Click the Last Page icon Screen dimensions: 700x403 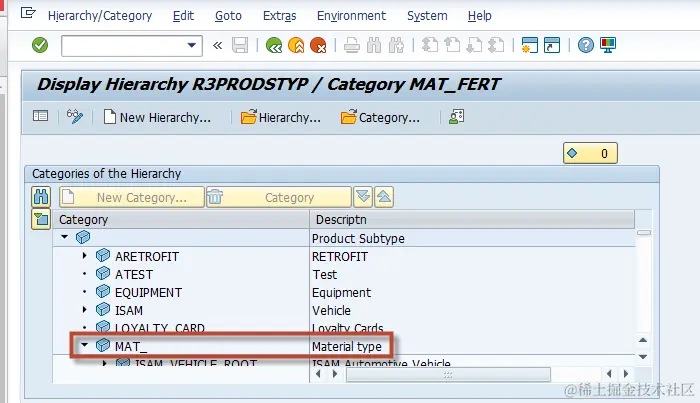pyautogui.click(x=496, y=45)
